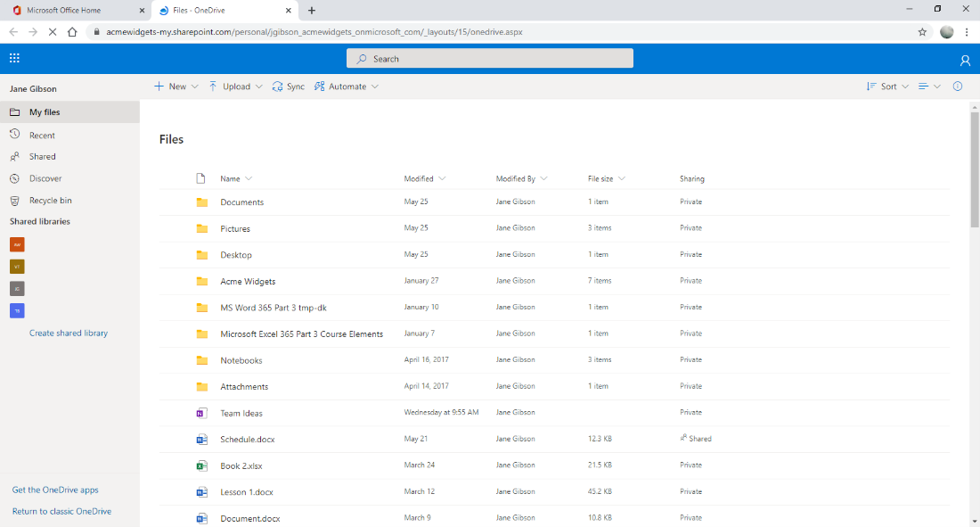980x527 pixels.
Task: Click the Excel icon for Book 2.xlsx
Action: (201, 465)
